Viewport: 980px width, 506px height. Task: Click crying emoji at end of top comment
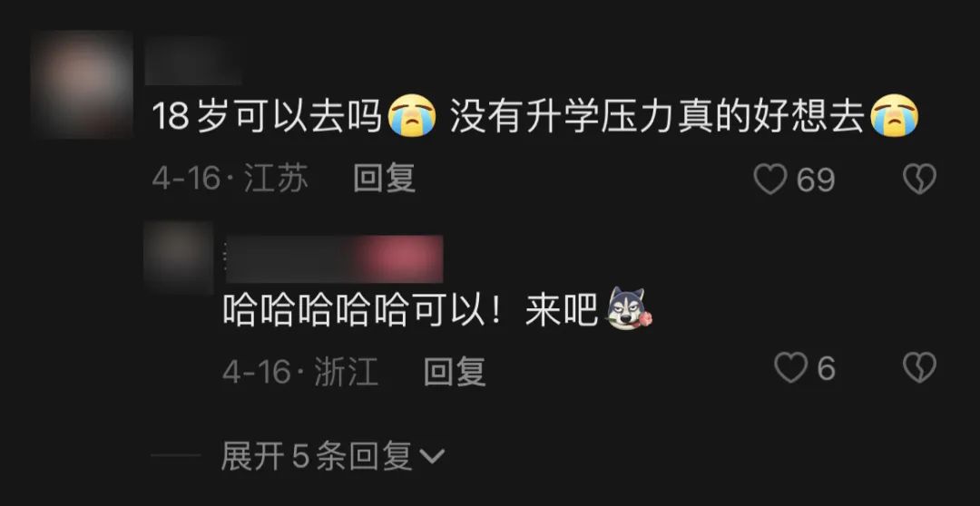(x=895, y=115)
